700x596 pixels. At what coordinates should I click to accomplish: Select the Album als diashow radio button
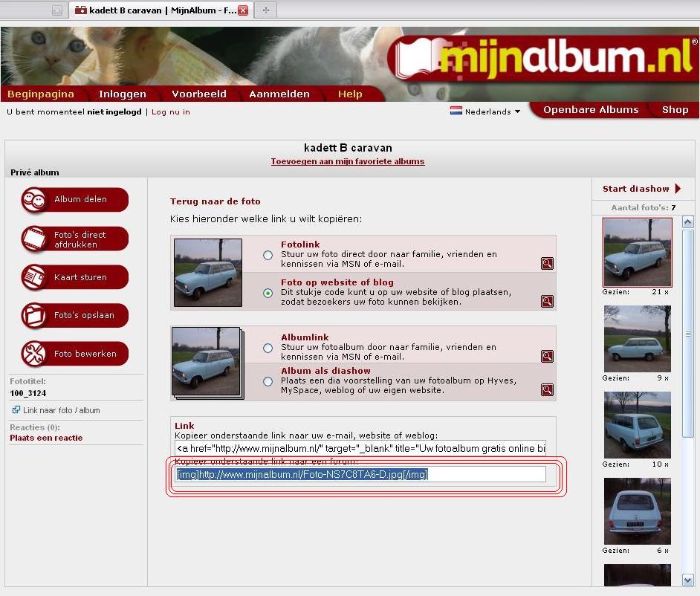pos(268,381)
